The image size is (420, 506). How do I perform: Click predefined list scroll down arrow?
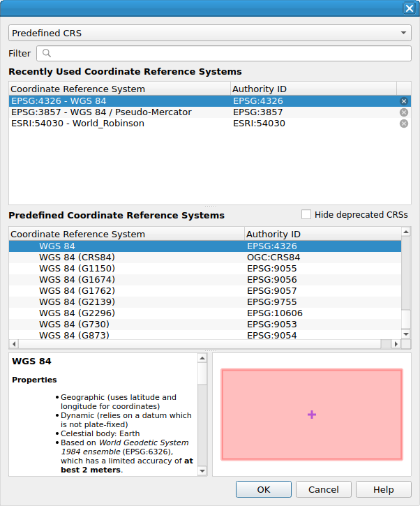tap(406, 334)
